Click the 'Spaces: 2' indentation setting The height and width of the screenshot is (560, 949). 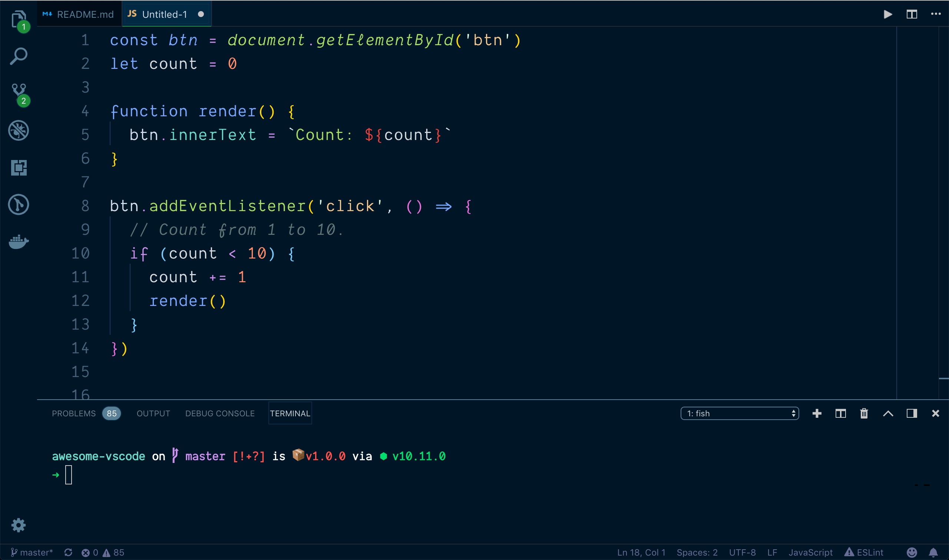(x=697, y=553)
